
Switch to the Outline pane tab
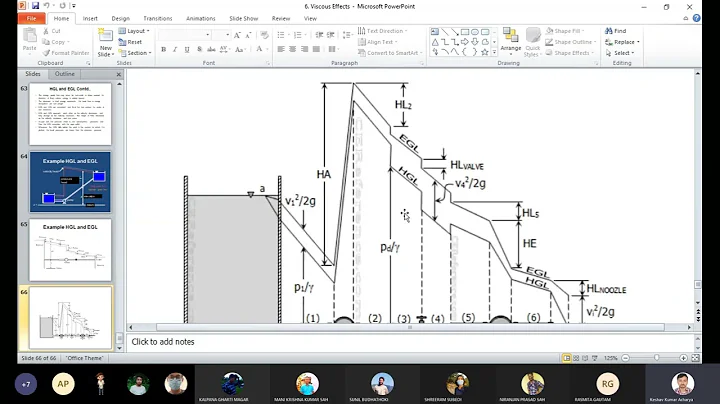[x=65, y=74]
